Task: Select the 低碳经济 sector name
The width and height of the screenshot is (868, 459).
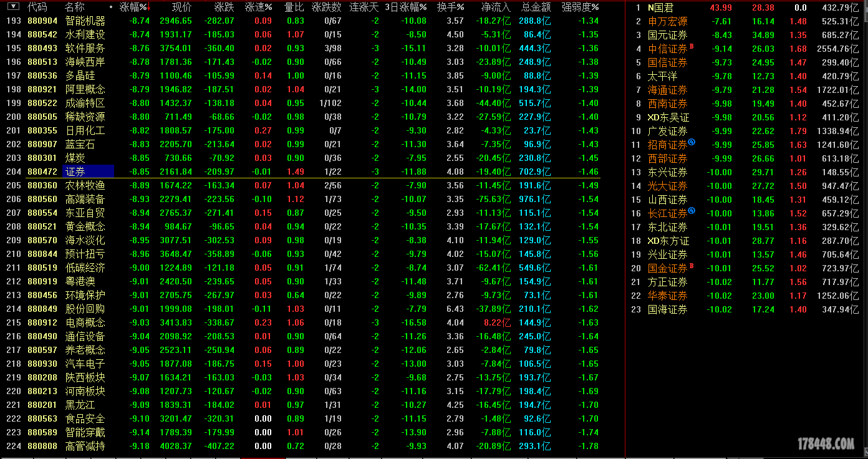Action: point(85,268)
